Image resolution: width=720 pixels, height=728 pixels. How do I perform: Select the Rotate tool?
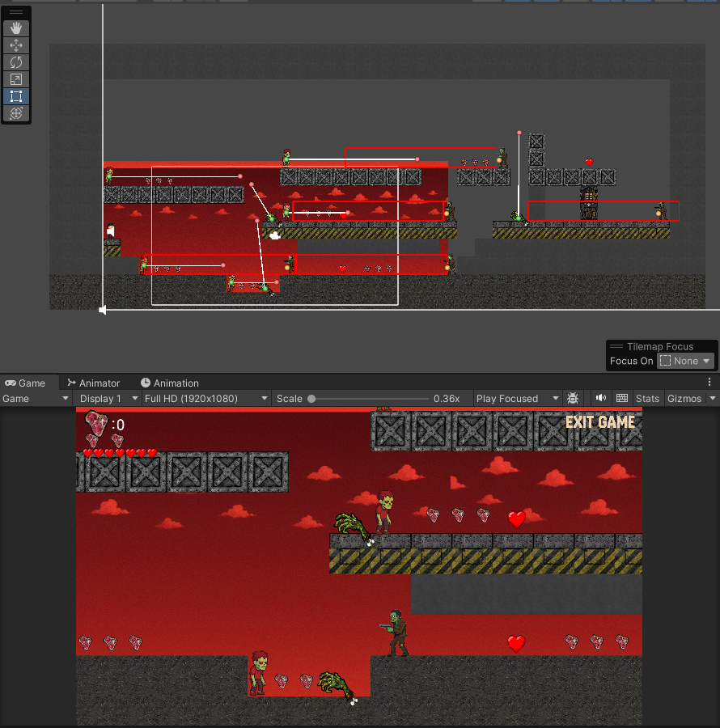(x=16, y=62)
